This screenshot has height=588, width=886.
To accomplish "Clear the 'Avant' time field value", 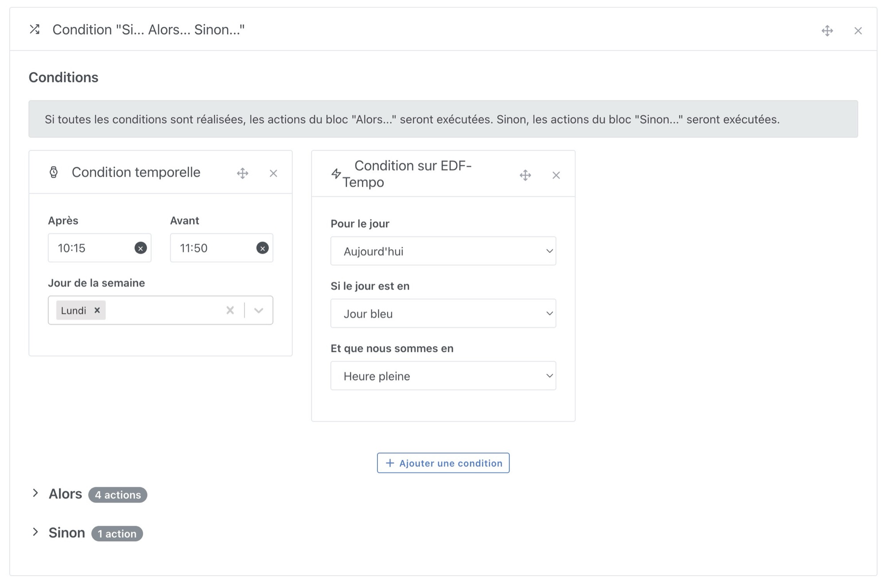I will (261, 248).
